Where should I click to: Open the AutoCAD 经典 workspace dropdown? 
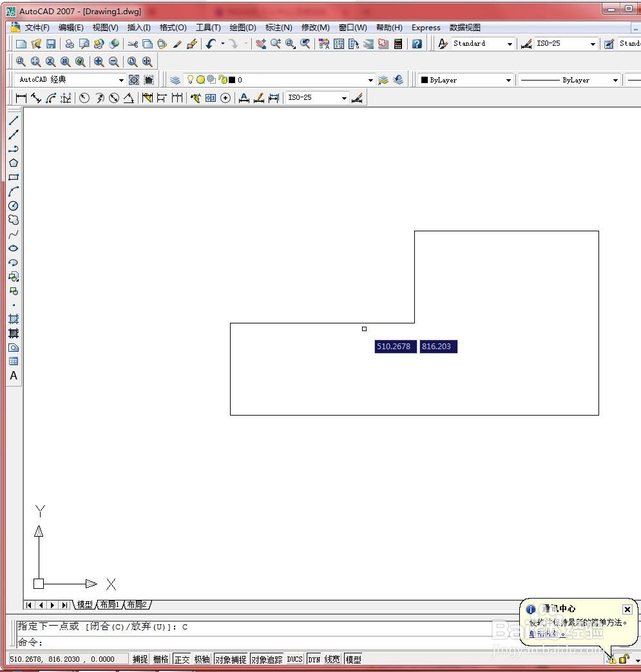point(121,80)
